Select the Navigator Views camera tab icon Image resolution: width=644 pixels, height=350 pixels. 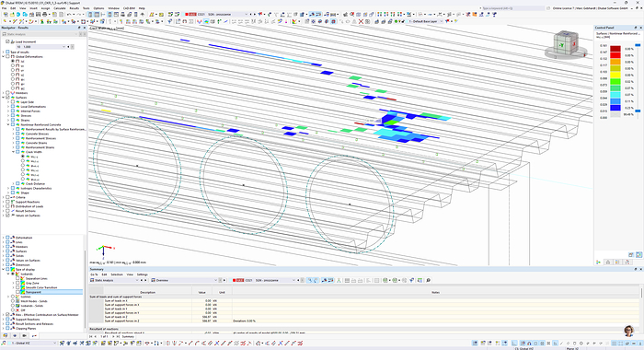[25, 336]
